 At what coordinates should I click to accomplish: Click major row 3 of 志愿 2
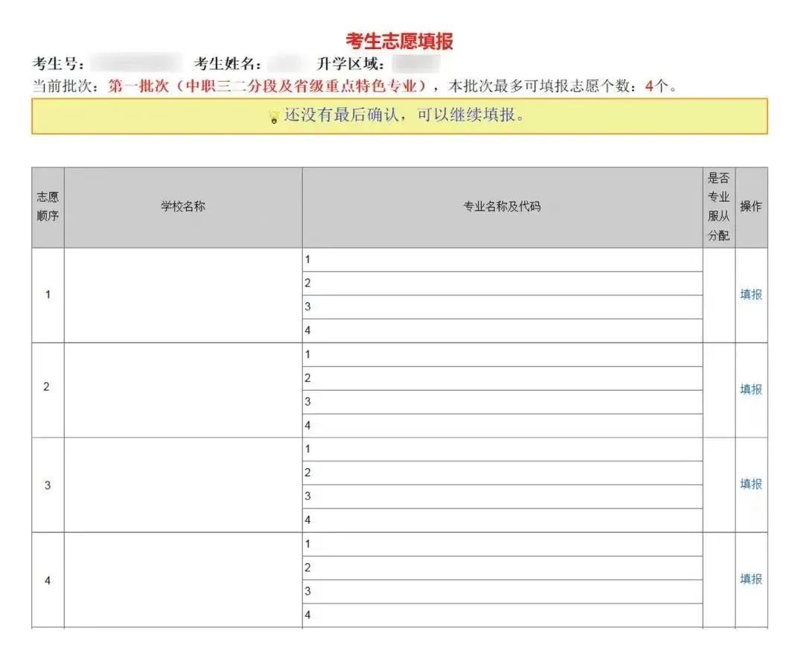[502, 402]
